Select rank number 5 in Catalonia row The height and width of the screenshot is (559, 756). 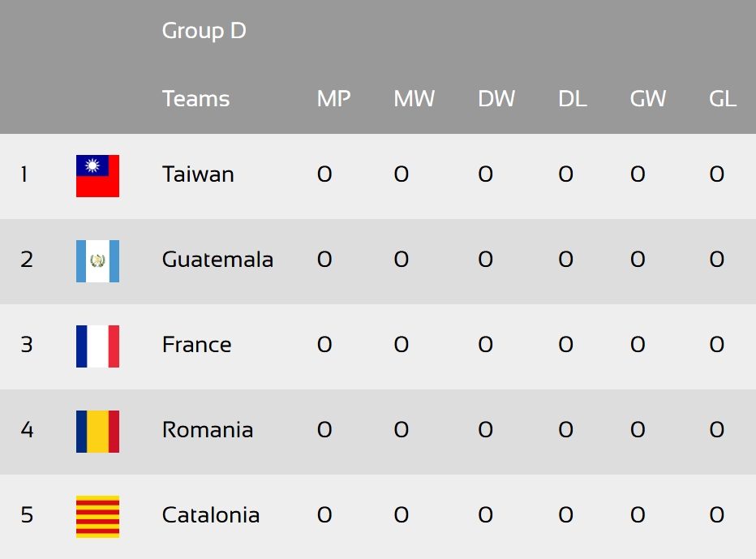[x=27, y=514]
